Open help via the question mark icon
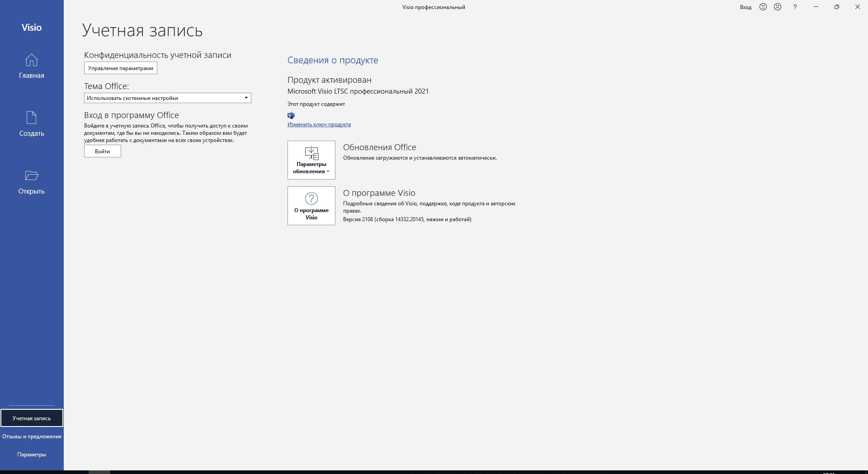The width and height of the screenshot is (868, 474). (795, 7)
